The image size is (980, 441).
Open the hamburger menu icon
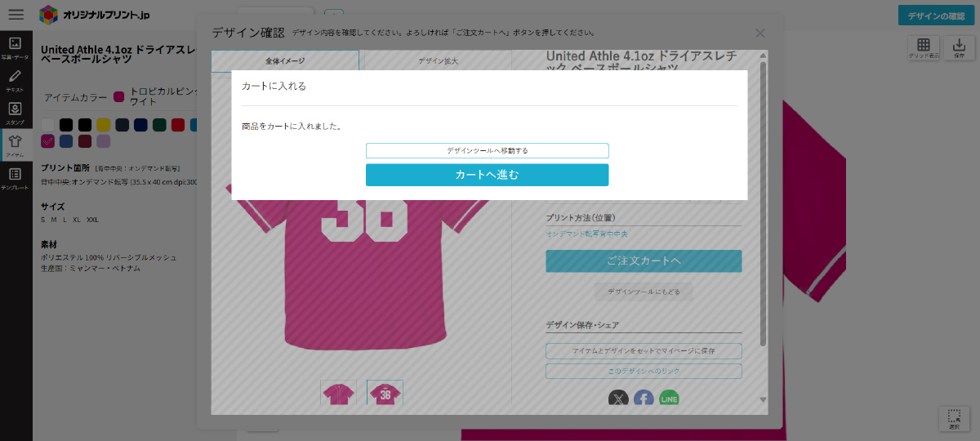tap(16, 15)
